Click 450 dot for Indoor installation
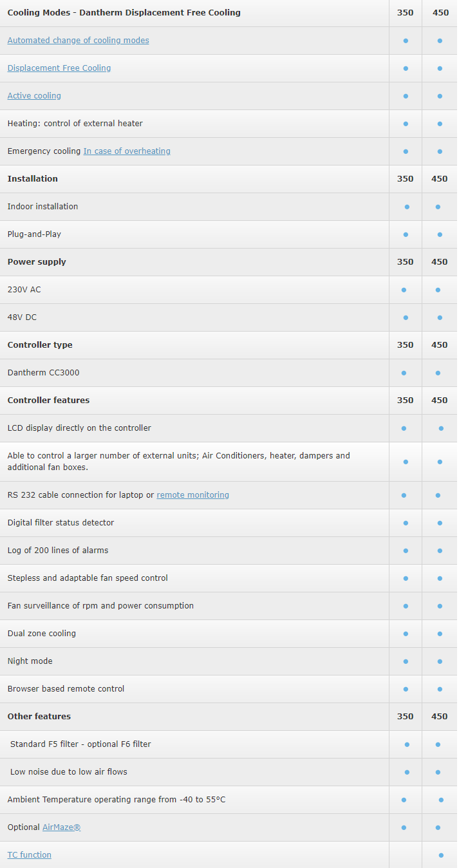The height and width of the screenshot is (868, 459). tap(438, 207)
